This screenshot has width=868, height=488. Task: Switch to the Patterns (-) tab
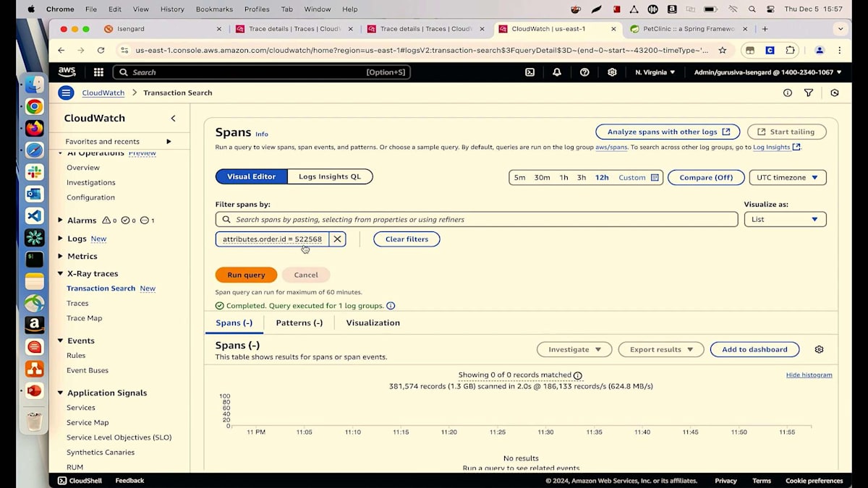click(x=299, y=323)
